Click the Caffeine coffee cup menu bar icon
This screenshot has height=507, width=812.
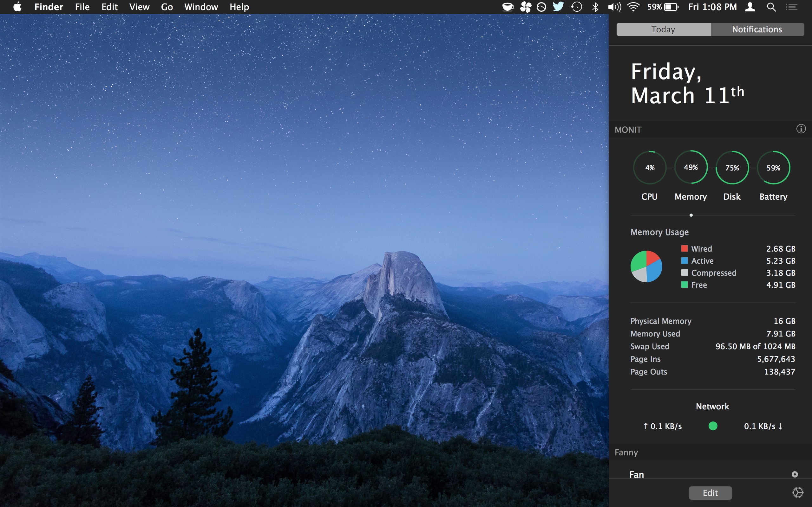[x=508, y=7]
